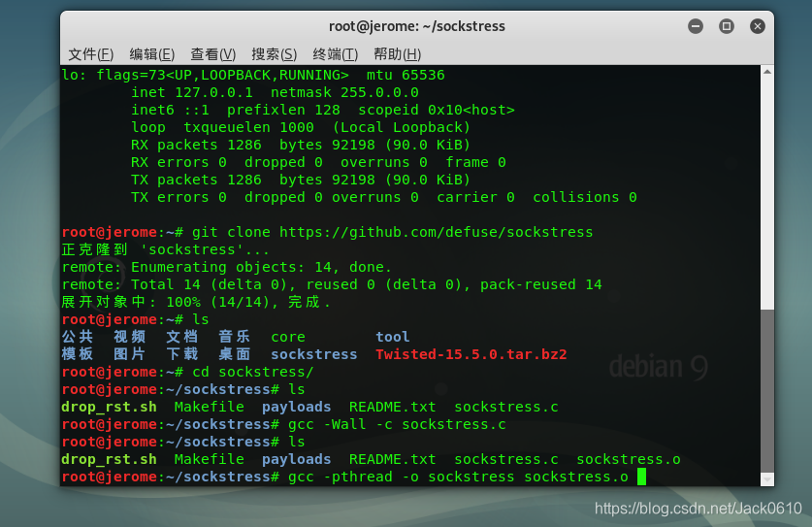The image size is (812, 527).
Task: Click the '视频' folder name
Action: pos(129,337)
